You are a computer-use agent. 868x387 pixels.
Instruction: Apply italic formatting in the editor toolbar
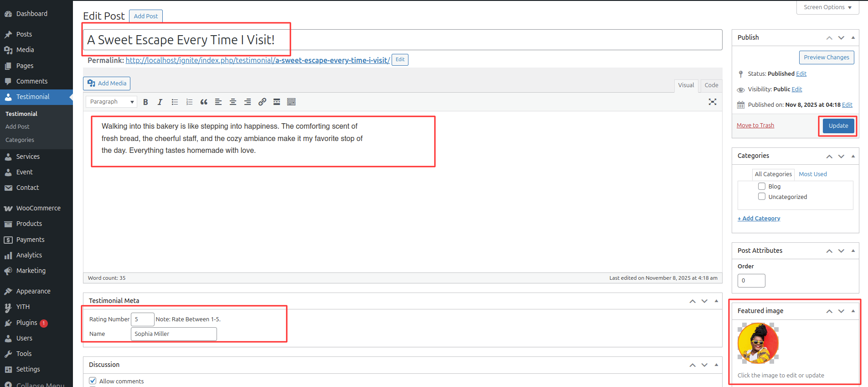[160, 102]
